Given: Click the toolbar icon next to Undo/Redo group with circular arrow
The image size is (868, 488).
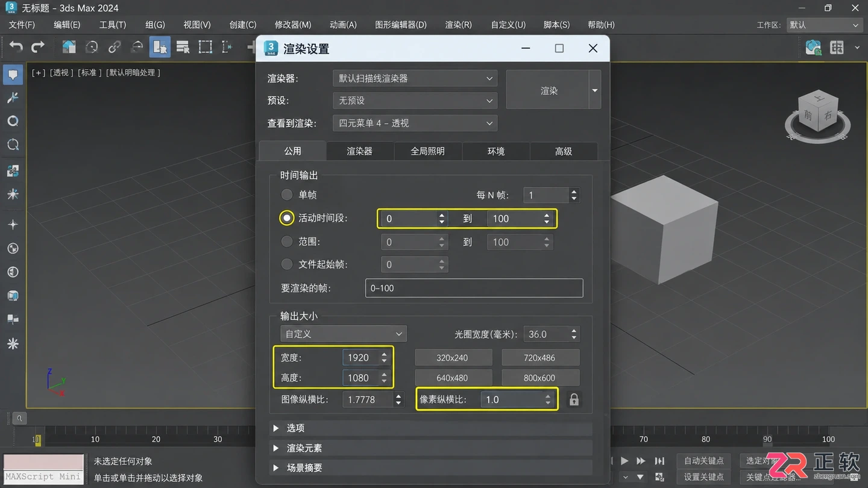Looking at the screenshot, I should (92, 47).
